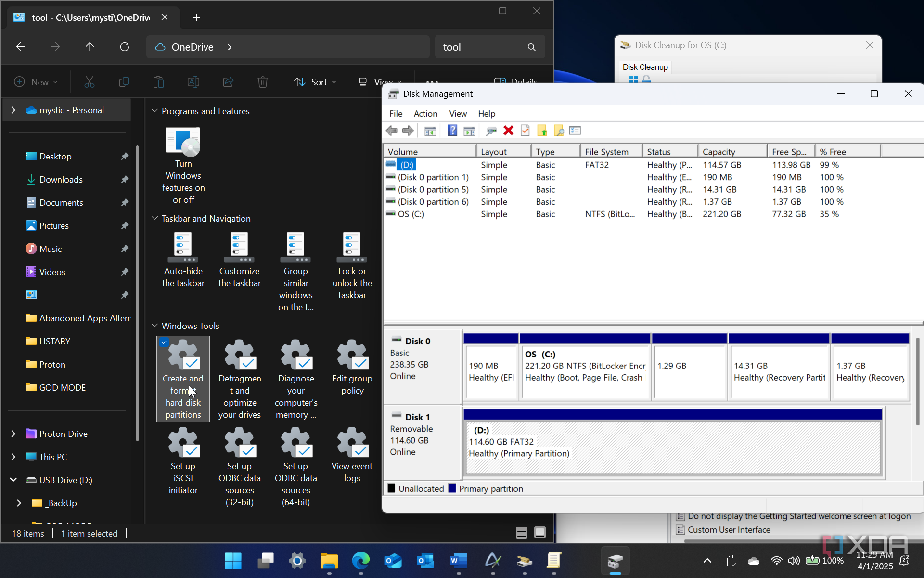Open Turn Windows features on or off
The width and height of the screenshot is (924, 578).
(x=183, y=166)
